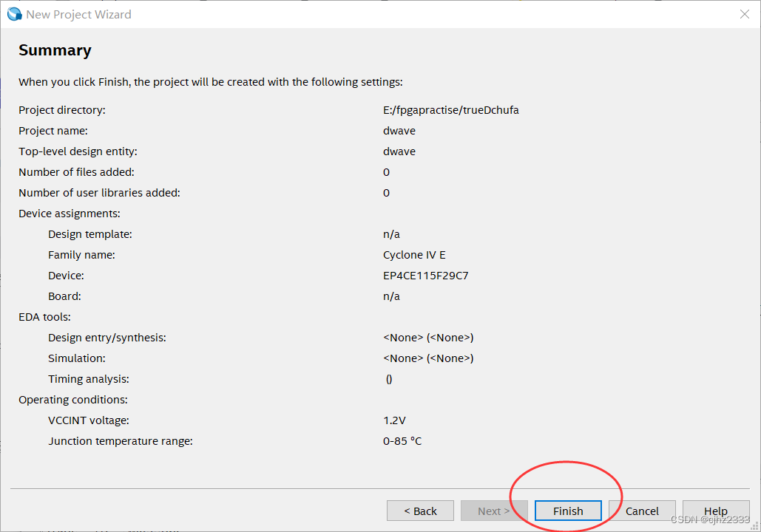Cancel the New Project Wizard
Viewport: 761px width, 532px height.
[642, 511]
